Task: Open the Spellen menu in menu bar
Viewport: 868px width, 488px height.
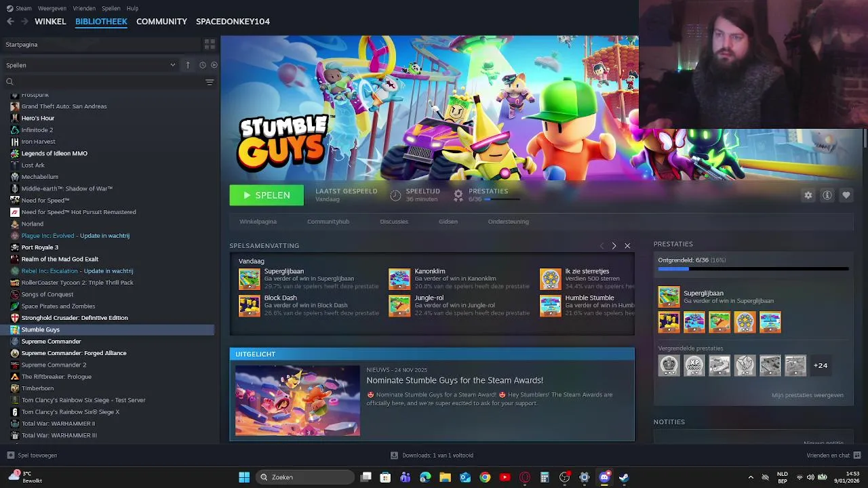Action: tap(111, 8)
